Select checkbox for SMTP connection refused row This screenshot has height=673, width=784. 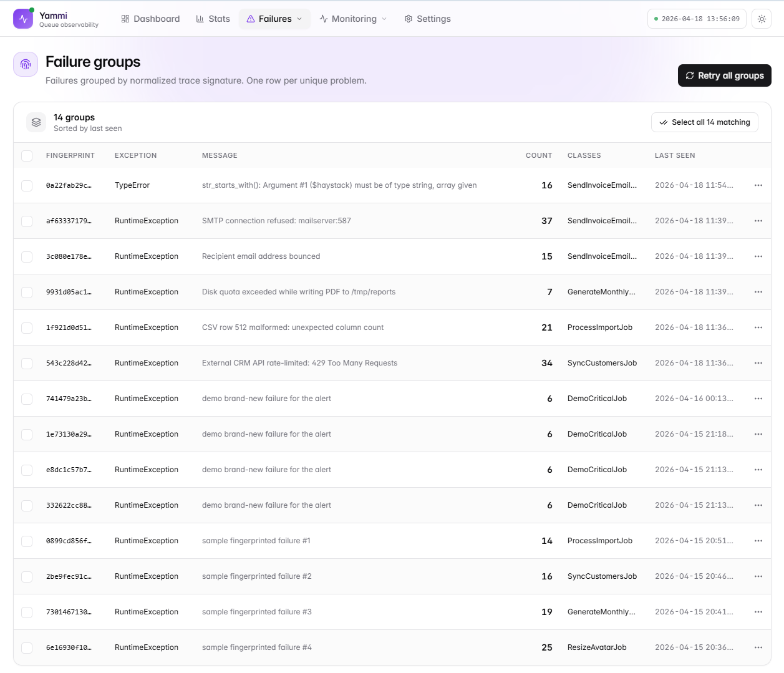coord(27,221)
